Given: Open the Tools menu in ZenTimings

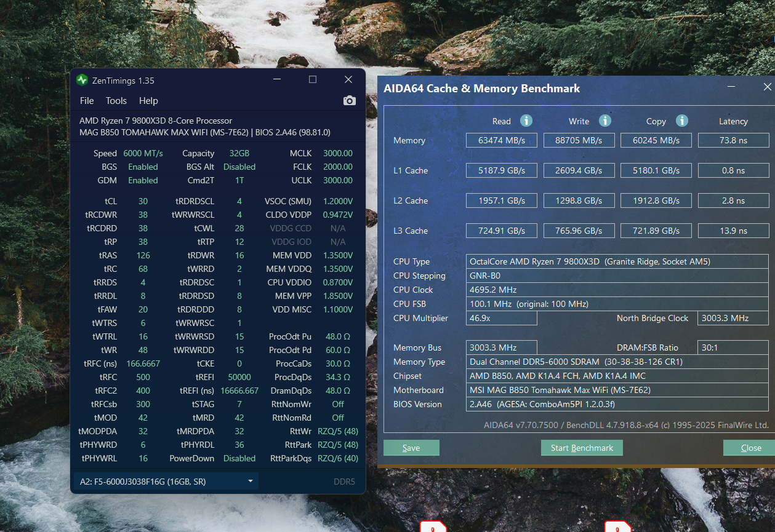Looking at the screenshot, I should coord(116,101).
